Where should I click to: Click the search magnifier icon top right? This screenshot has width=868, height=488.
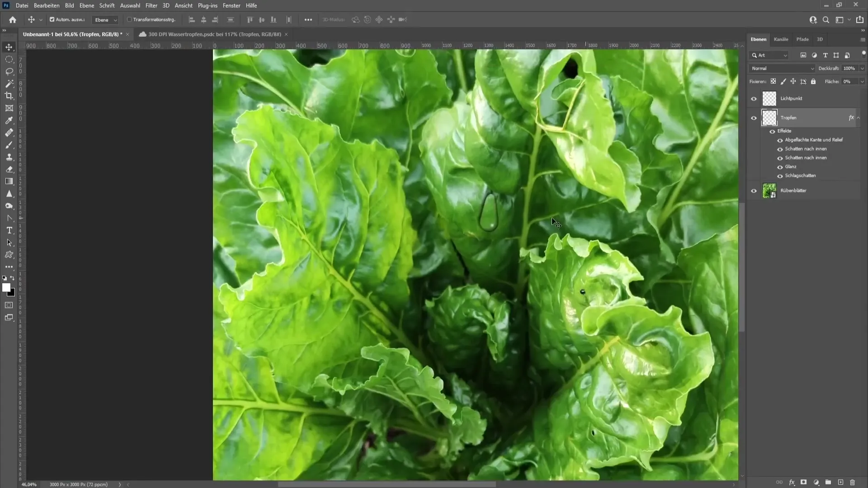826,19
